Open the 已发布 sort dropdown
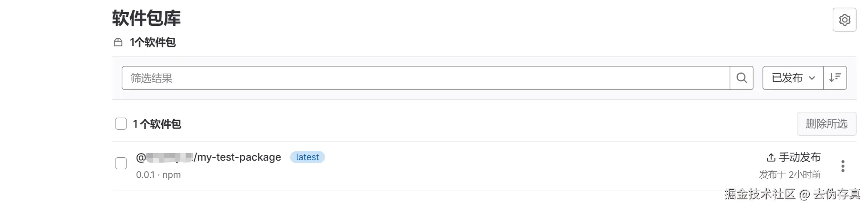868x208 pixels. (x=792, y=78)
